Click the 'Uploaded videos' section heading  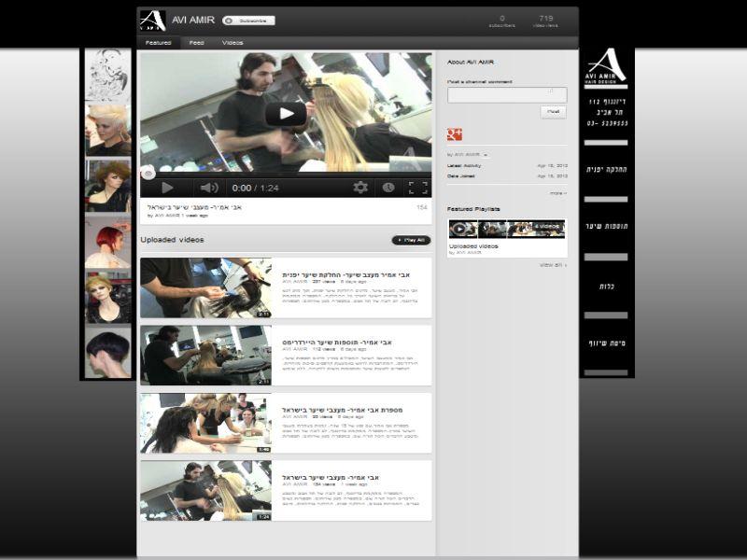point(172,240)
